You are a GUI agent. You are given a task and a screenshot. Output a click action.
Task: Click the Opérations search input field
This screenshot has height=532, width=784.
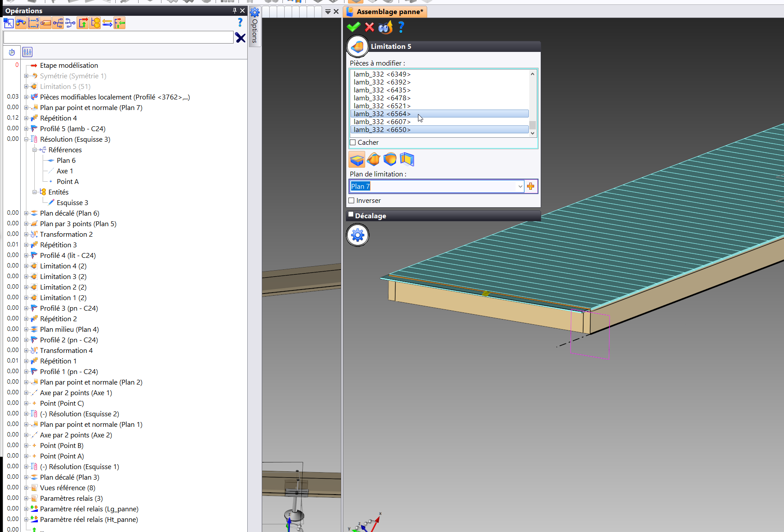coord(118,37)
